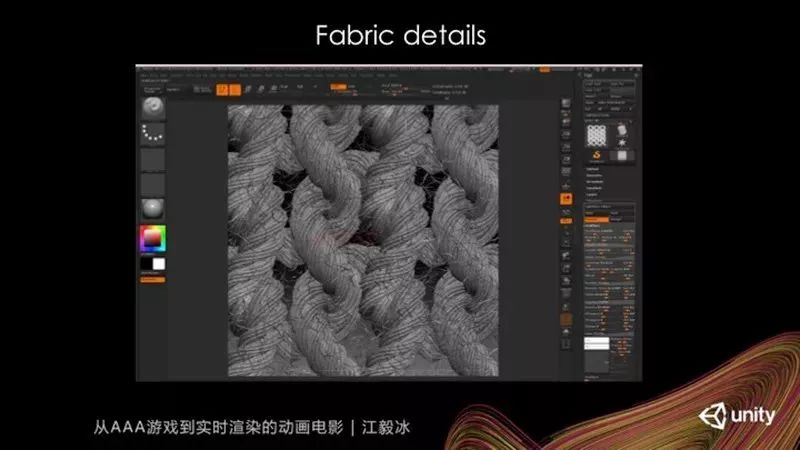Expand the Geometry section in Tool palette
800x450 pixels.
(x=594, y=176)
